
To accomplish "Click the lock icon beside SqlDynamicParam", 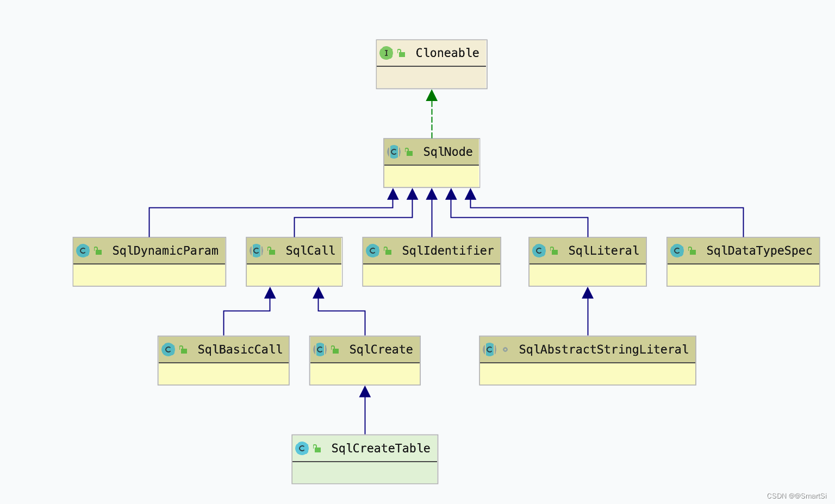I will tap(98, 251).
